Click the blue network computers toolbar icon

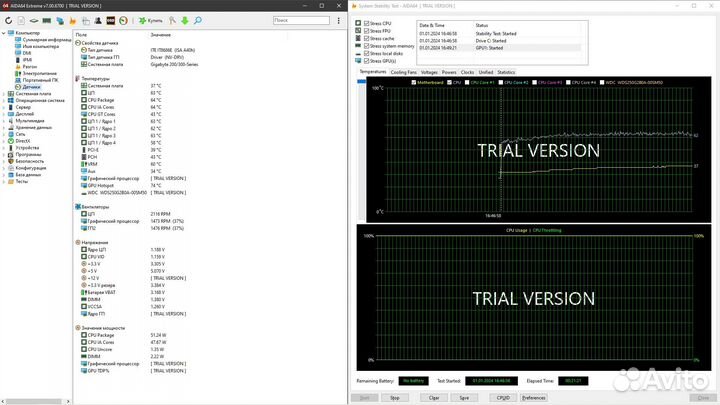(60, 21)
